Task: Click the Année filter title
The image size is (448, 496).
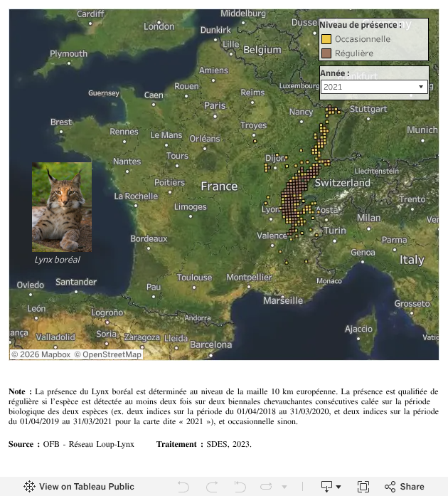Action: (334, 73)
